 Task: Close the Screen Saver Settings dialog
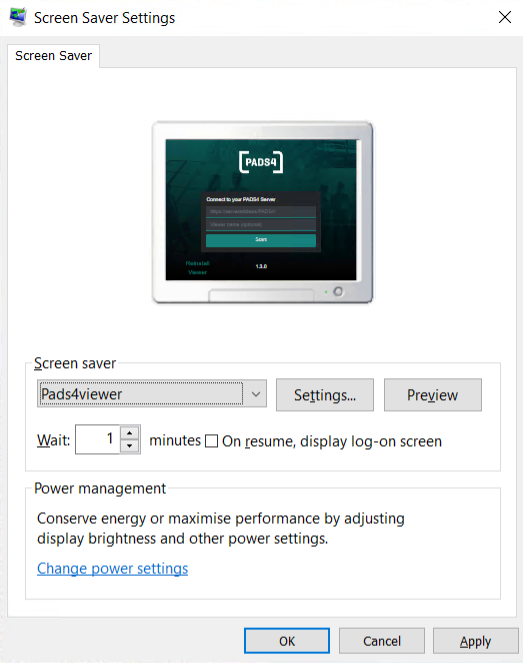point(505,17)
